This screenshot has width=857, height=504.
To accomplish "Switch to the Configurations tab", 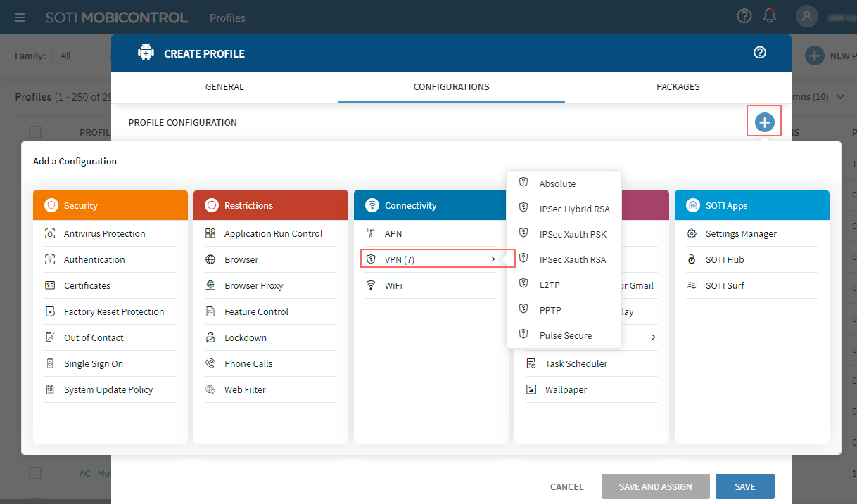I will tap(451, 87).
